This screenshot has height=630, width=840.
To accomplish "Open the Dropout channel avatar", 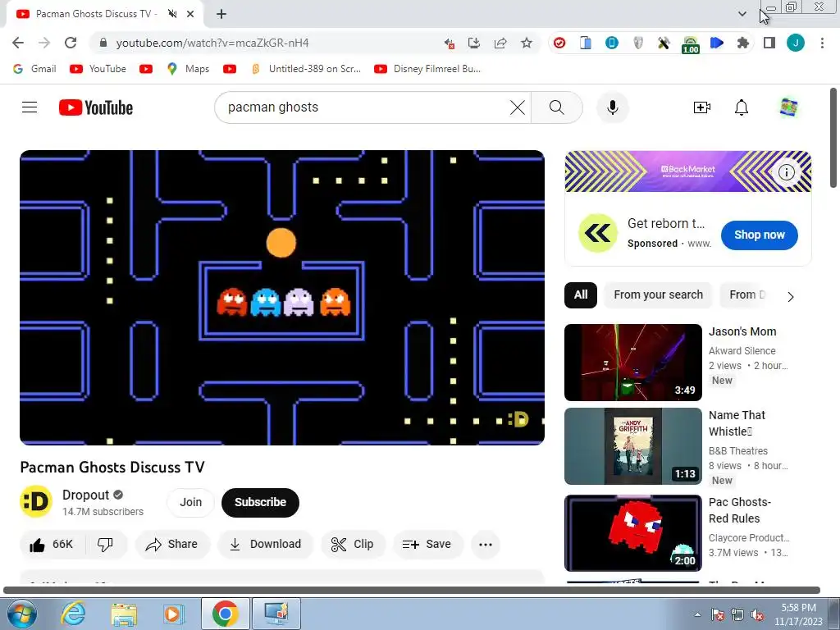I will [36, 501].
